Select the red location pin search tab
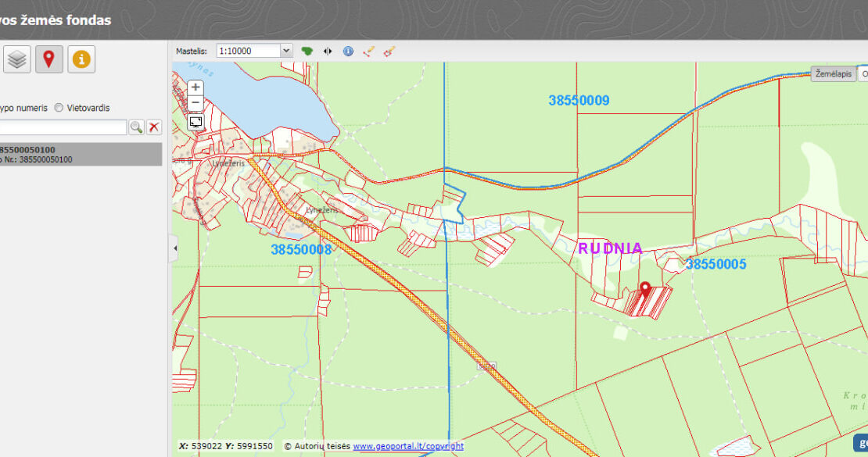868x457 pixels. [48, 59]
